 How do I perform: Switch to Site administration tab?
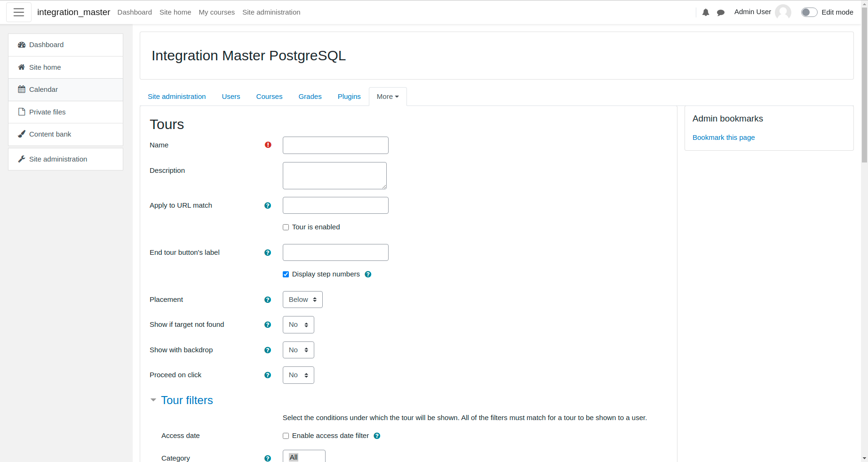coord(177,97)
